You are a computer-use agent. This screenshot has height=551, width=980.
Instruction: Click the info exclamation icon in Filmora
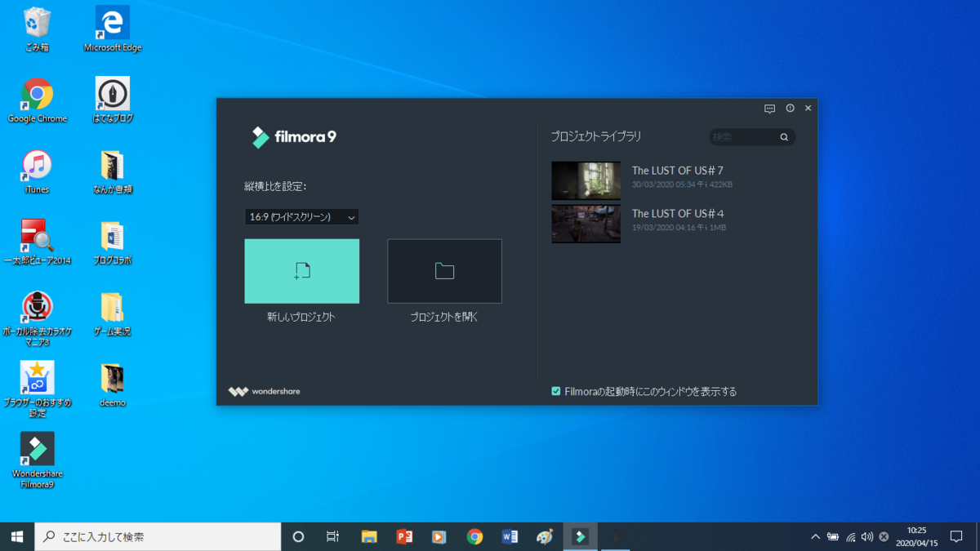[790, 109]
